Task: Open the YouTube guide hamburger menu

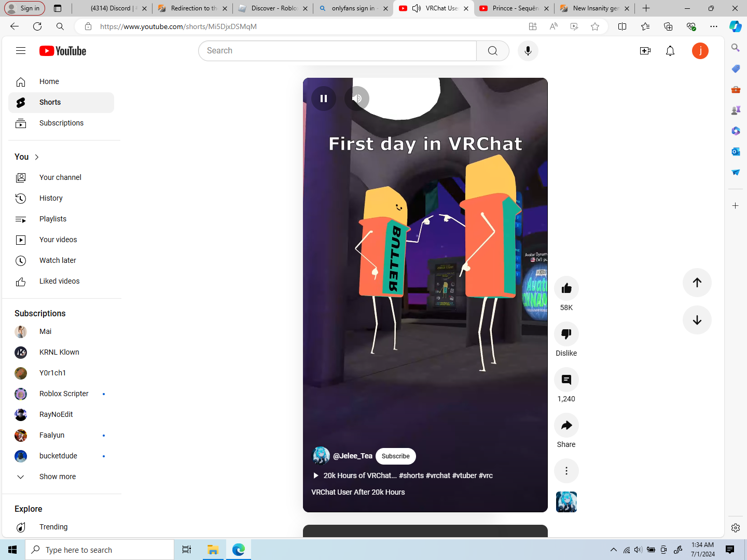Action: coord(21,51)
